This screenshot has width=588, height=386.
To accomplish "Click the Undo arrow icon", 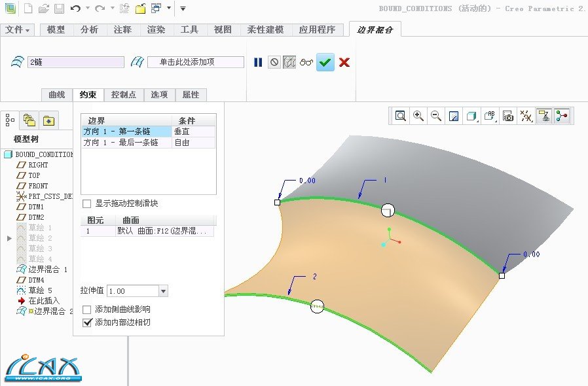I will (75, 9).
